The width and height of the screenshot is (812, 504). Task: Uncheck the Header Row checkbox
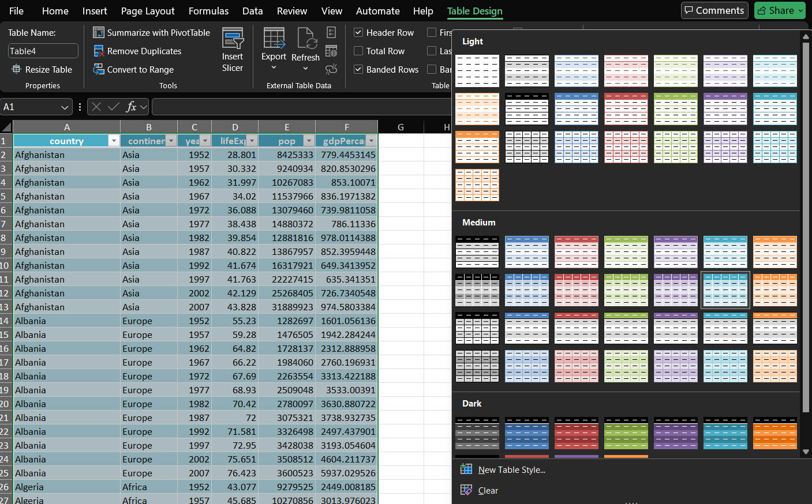pyautogui.click(x=358, y=33)
